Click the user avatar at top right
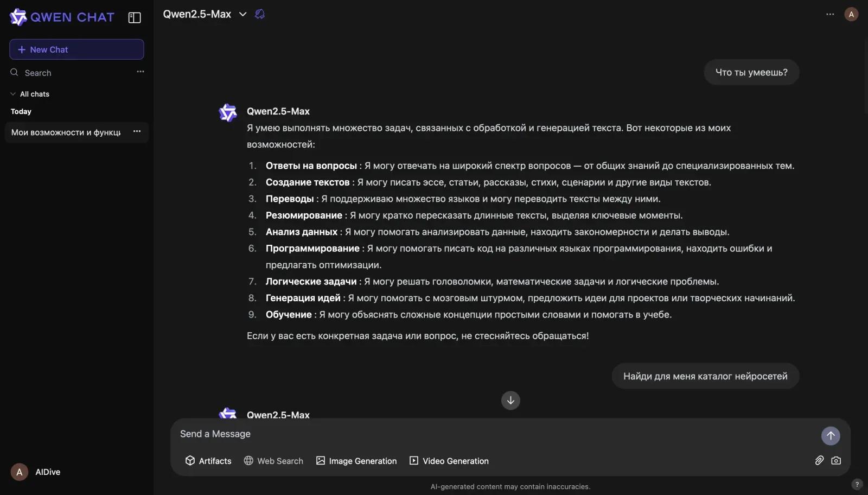This screenshot has width=868, height=495. tap(851, 14)
